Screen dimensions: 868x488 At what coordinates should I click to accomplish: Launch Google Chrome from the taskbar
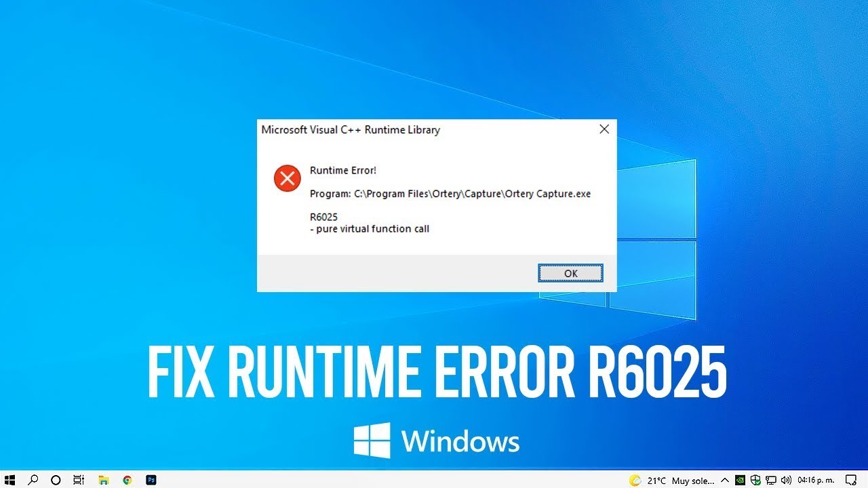coord(127,480)
